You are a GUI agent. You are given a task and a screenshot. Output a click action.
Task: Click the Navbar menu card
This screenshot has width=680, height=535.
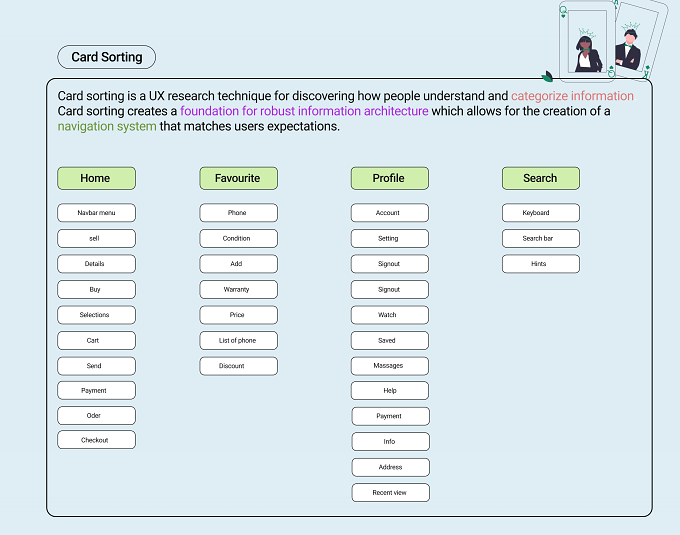(96, 213)
